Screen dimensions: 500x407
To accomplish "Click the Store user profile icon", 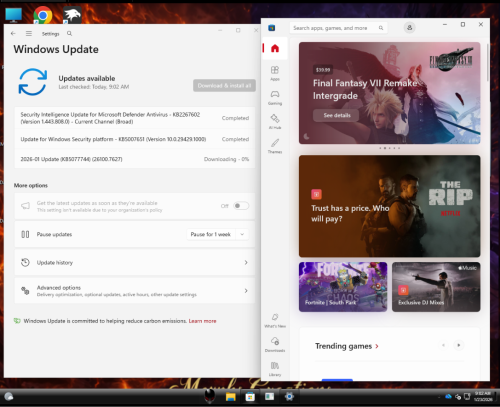I will (410, 28).
